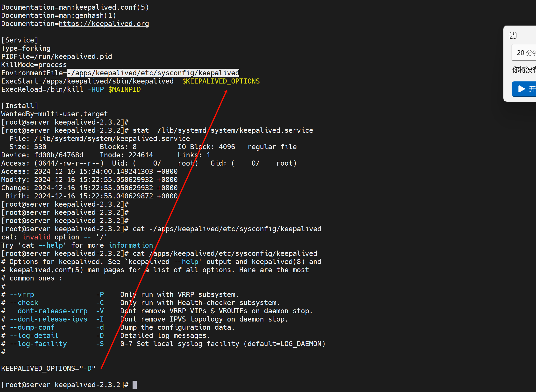Click the blue 'information' word
The image size is (536, 392).
[x=131, y=245]
